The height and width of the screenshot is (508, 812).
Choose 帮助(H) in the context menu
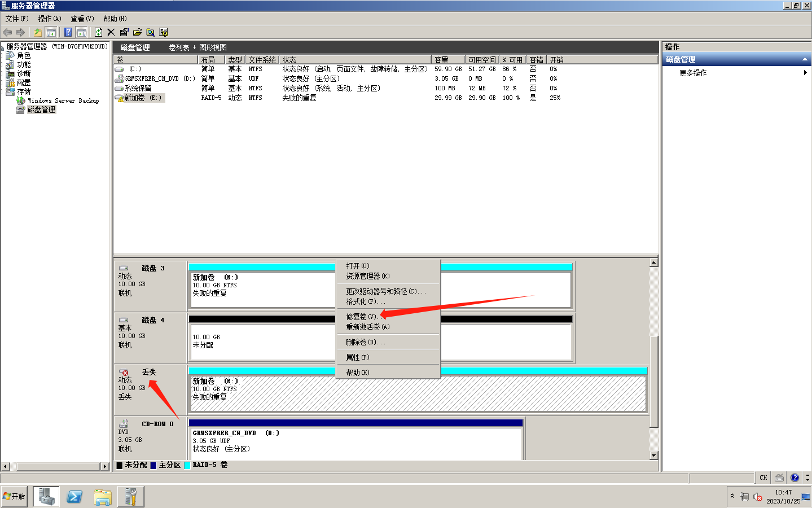point(388,373)
